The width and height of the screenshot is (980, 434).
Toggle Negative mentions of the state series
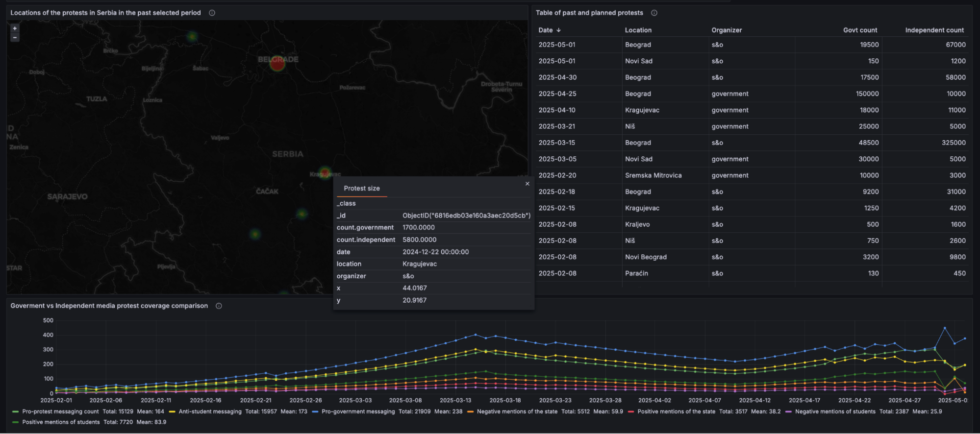(x=517, y=411)
